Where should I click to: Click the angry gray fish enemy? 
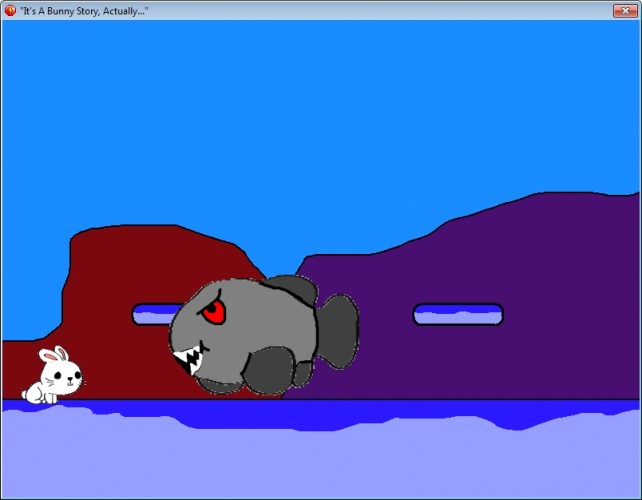(x=264, y=335)
